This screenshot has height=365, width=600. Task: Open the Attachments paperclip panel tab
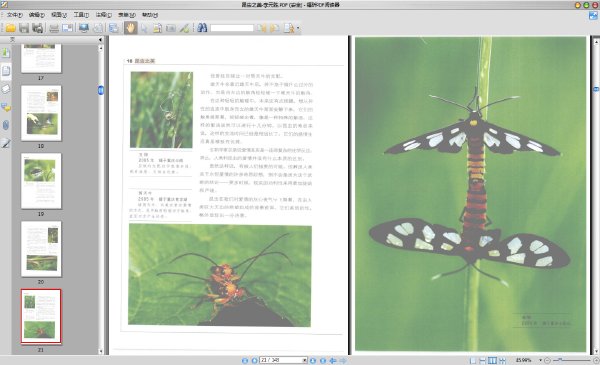pos(6,125)
